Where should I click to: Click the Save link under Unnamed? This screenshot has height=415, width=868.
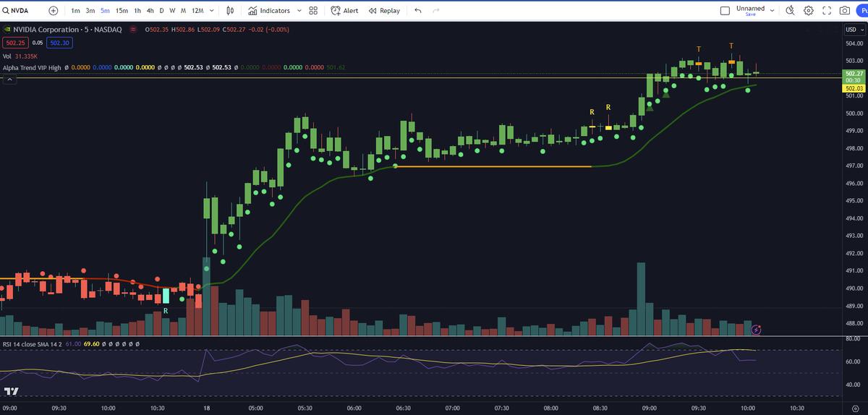tap(750, 14)
